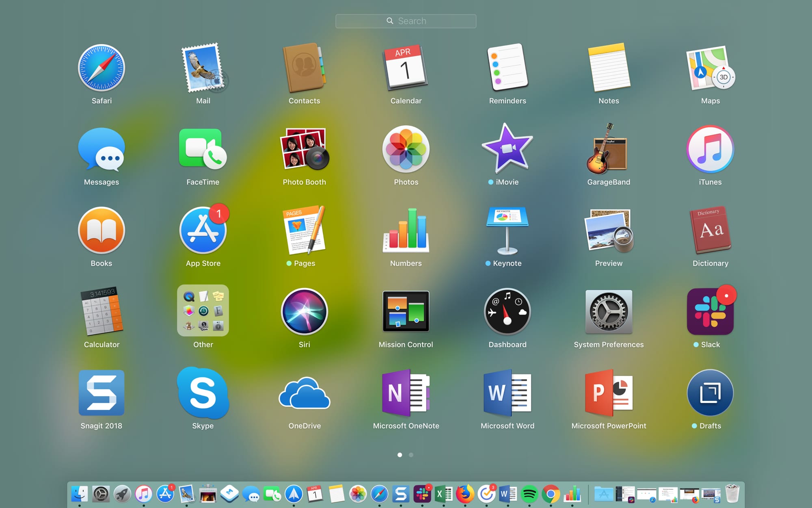The image size is (812, 508).
Task: Launch App Store with update badge
Action: pos(203,230)
